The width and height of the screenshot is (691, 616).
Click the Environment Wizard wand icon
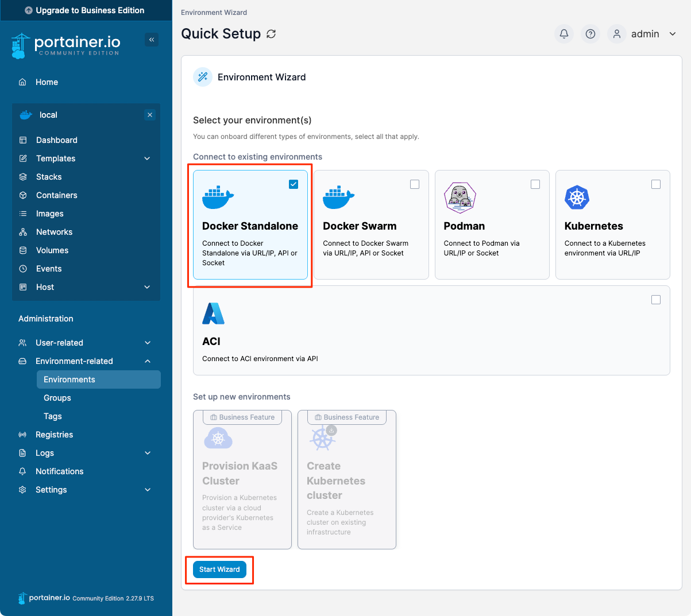203,77
